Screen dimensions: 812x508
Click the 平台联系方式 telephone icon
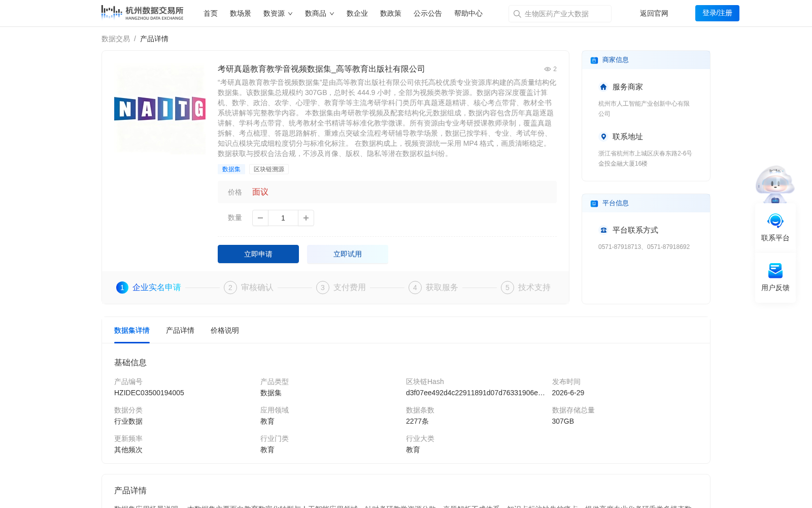tap(603, 230)
